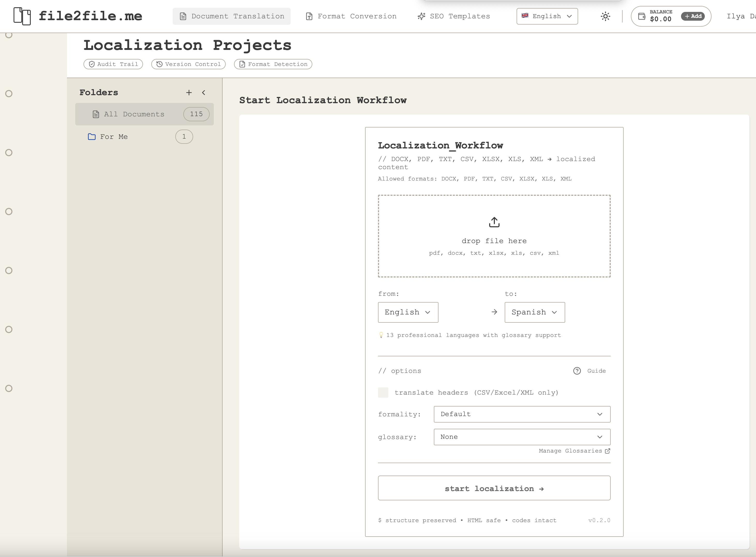This screenshot has width=756, height=557.
Task: Open the Document Translation section
Action: coord(232,16)
